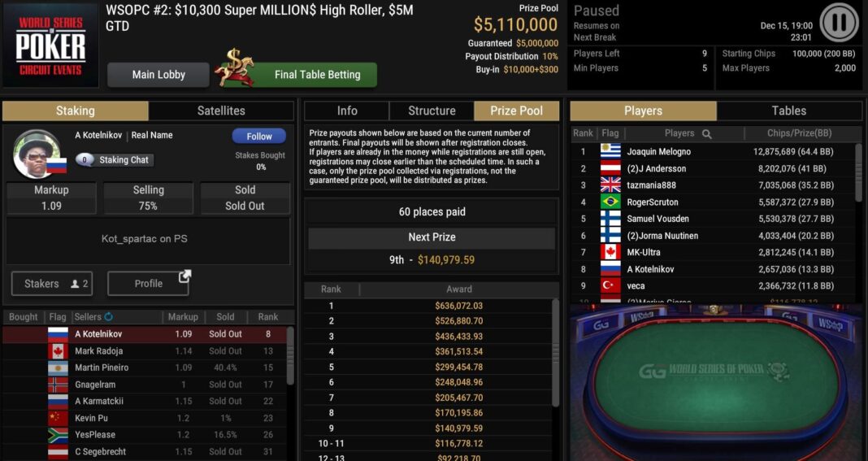The image size is (868, 461).
Task: Click the players search magnifier icon
Action: [x=707, y=133]
